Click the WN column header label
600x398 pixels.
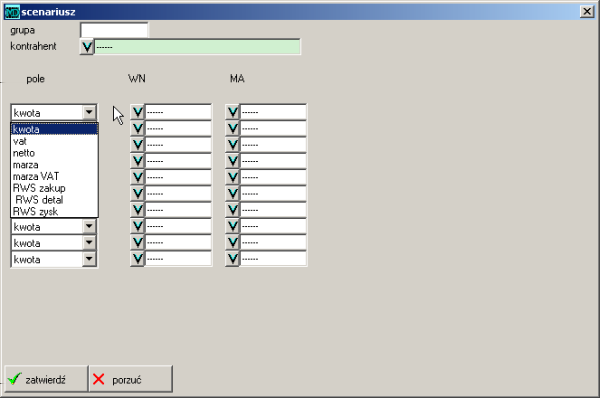point(137,78)
